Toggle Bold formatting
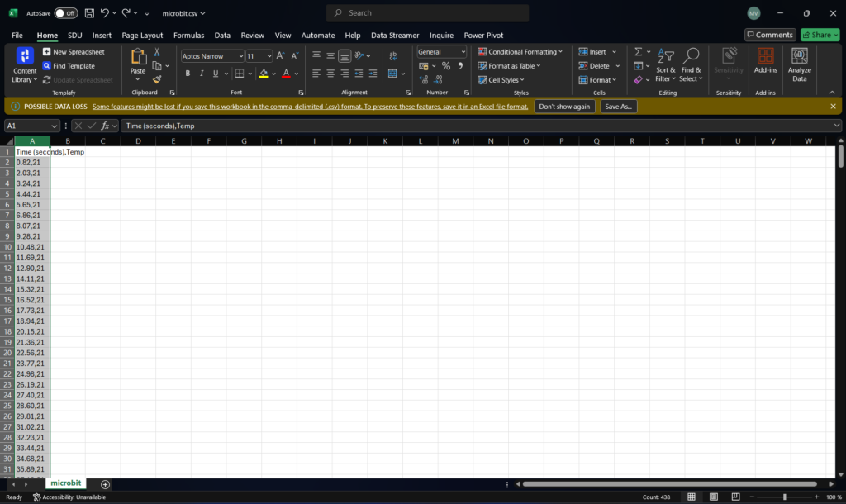846x504 pixels. (x=188, y=74)
